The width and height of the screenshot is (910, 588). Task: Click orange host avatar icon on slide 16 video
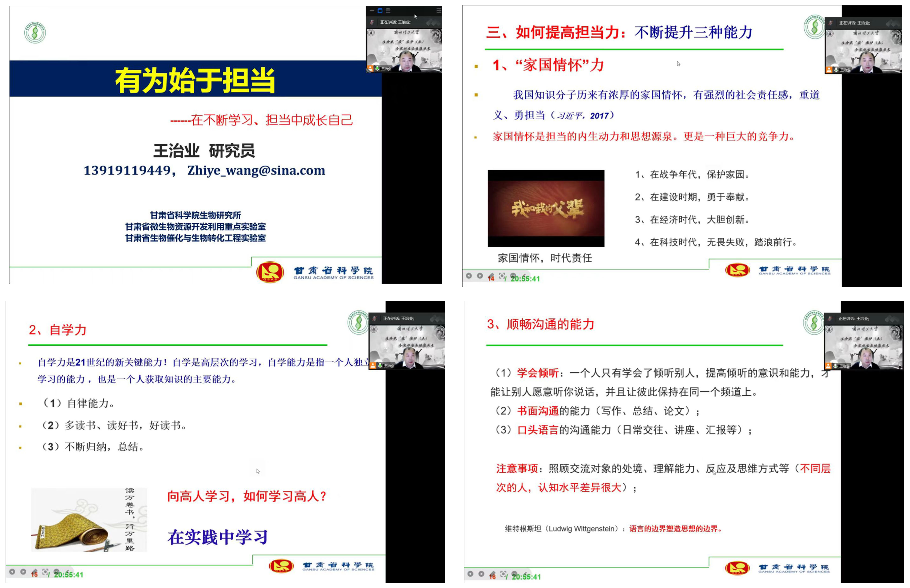click(x=828, y=366)
